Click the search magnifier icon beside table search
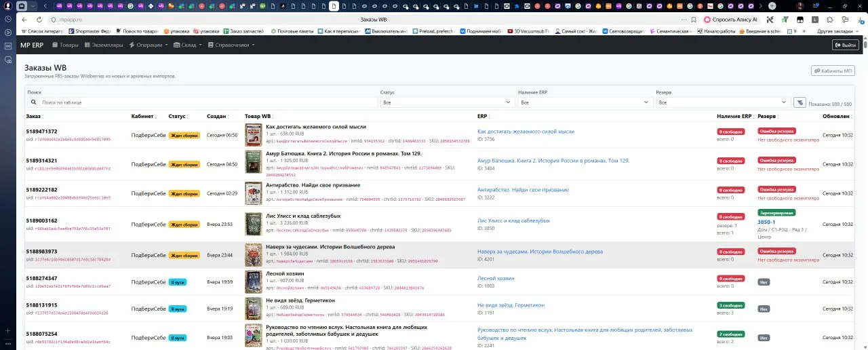This screenshot has width=868, height=350. [x=34, y=102]
